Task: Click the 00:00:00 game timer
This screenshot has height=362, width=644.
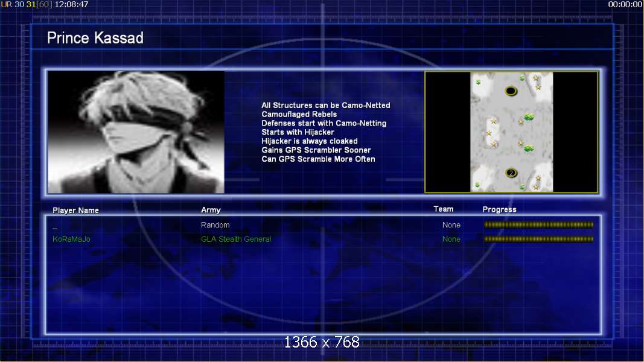Action: point(625,4)
